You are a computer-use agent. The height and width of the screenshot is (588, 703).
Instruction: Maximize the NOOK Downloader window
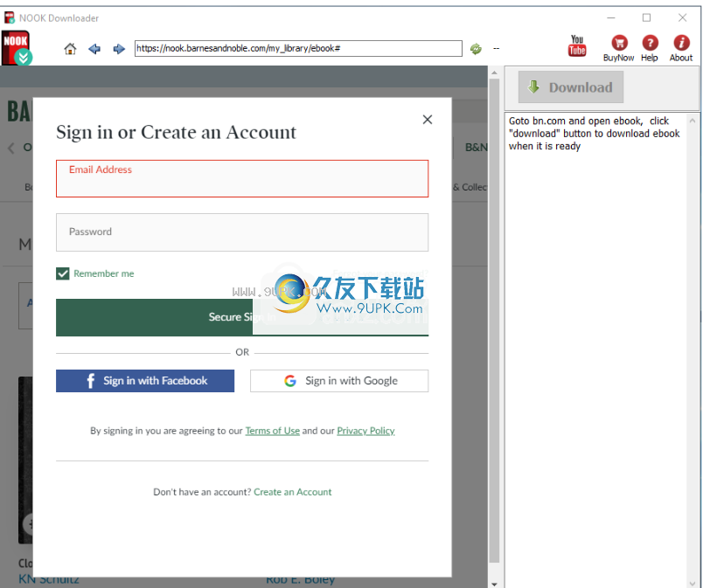[646, 18]
